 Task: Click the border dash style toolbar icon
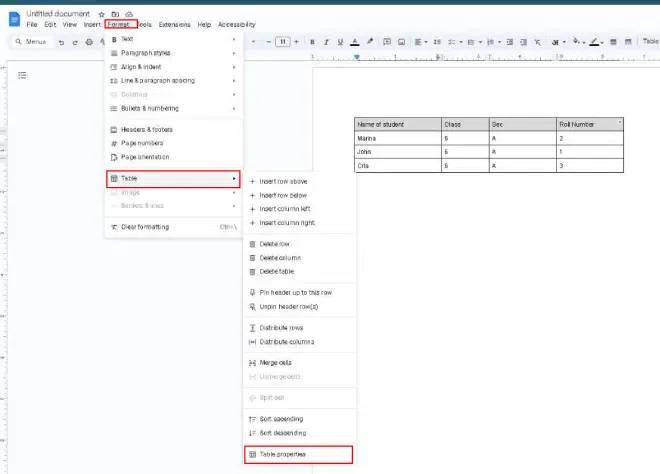tap(628, 42)
